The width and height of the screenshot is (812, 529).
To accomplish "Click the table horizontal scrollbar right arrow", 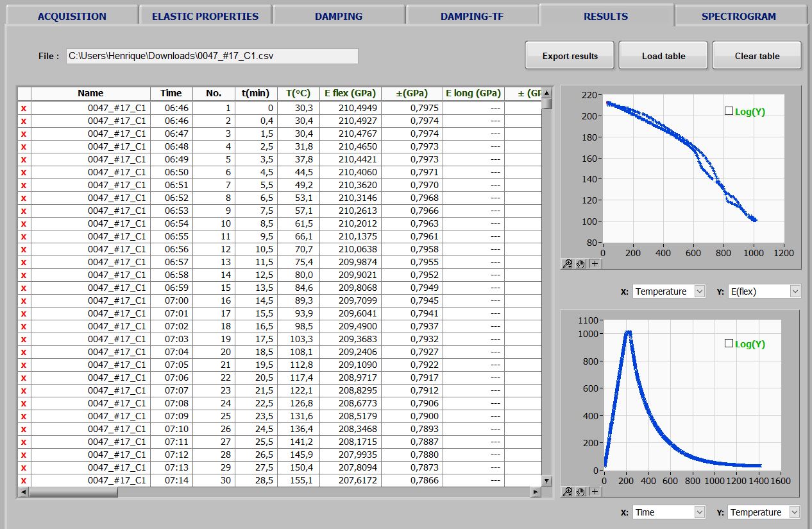I will (x=536, y=492).
